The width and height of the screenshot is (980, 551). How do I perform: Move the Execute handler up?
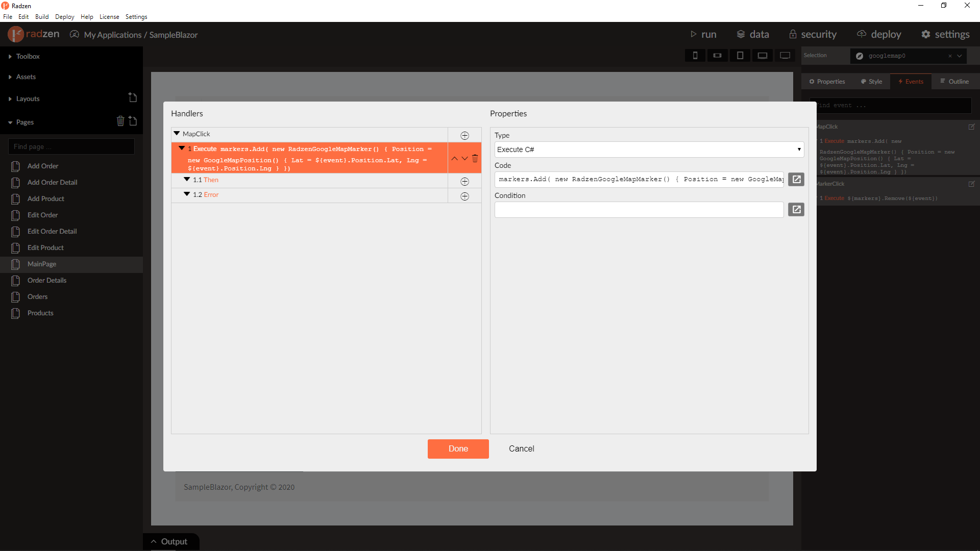click(454, 158)
